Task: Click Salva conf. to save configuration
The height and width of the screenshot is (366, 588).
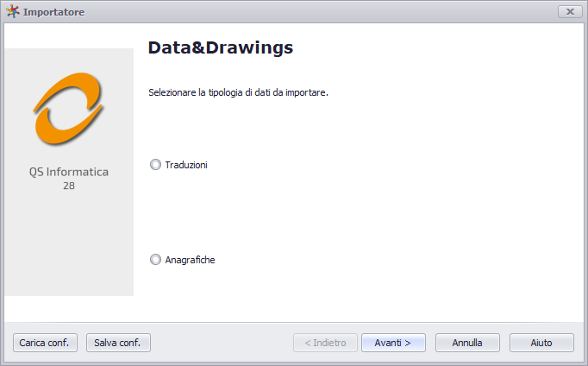Action: tap(118, 343)
